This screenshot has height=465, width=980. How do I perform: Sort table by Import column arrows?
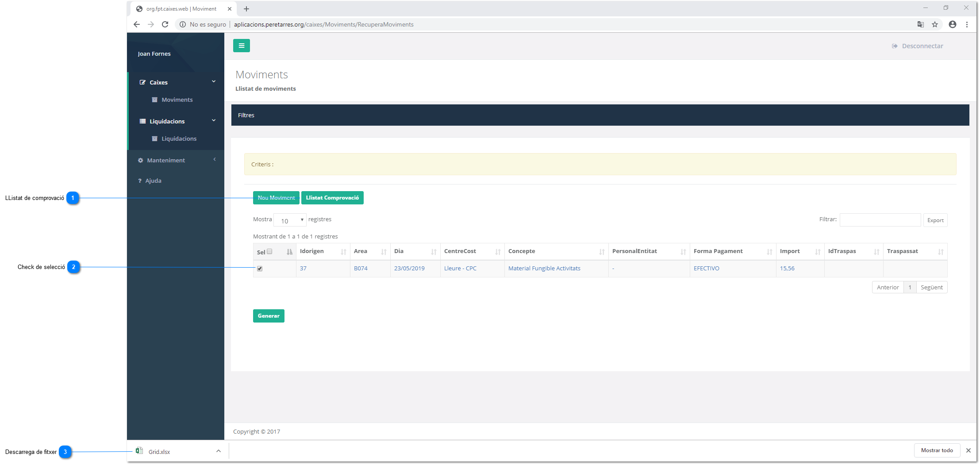point(818,252)
